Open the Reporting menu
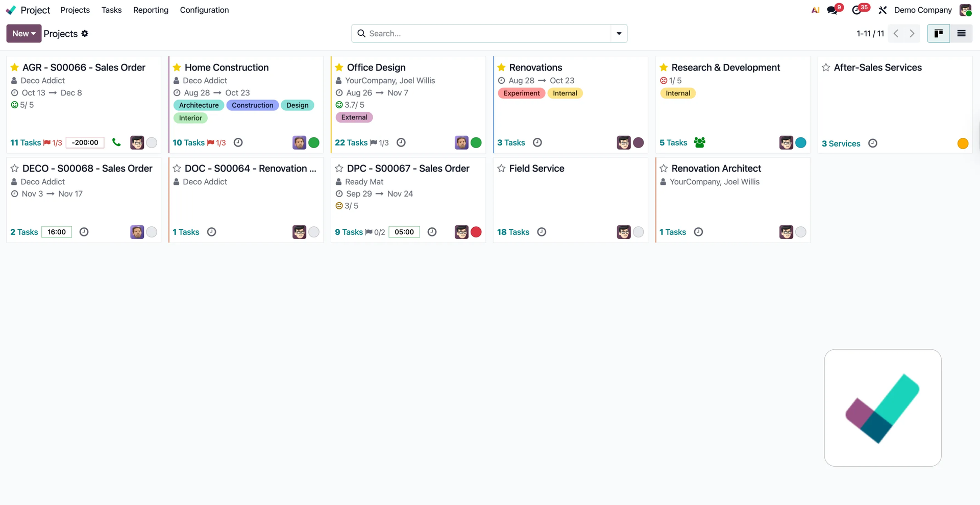980x505 pixels. pos(151,10)
